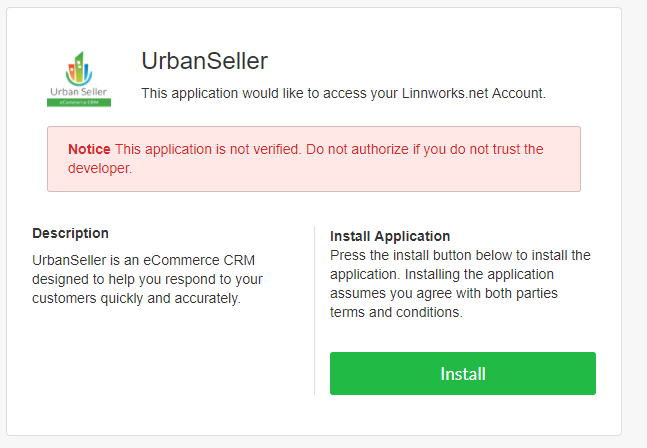Click the Linnworks.net account access message

(343, 93)
